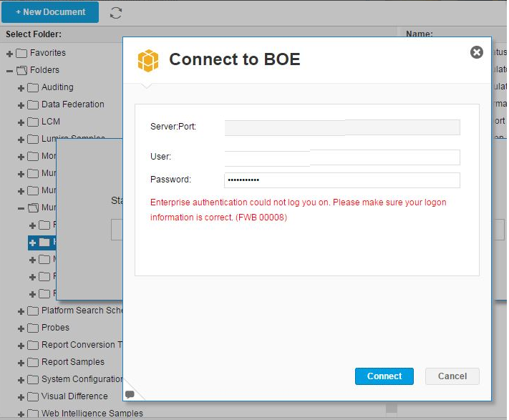Select the System Configuration folder
Image resolution: width=509 pixels, height=420 pixels.
pyautogui.click(x=82, y=379)
